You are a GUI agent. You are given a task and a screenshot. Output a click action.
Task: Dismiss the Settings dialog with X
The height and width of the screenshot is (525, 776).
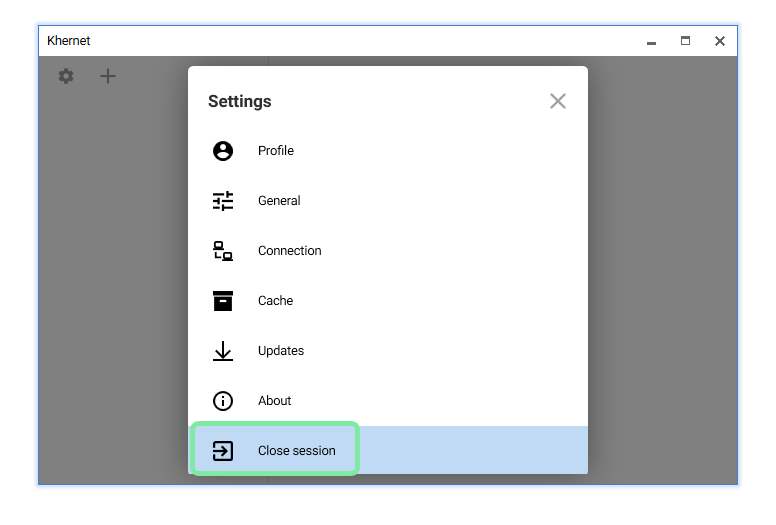click(x=558, y=101)
